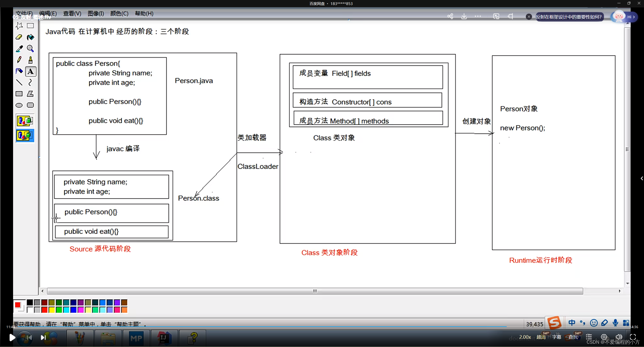Pick the yellow color swatch
This screenshot has width=644, height=347.
point(52,310)
